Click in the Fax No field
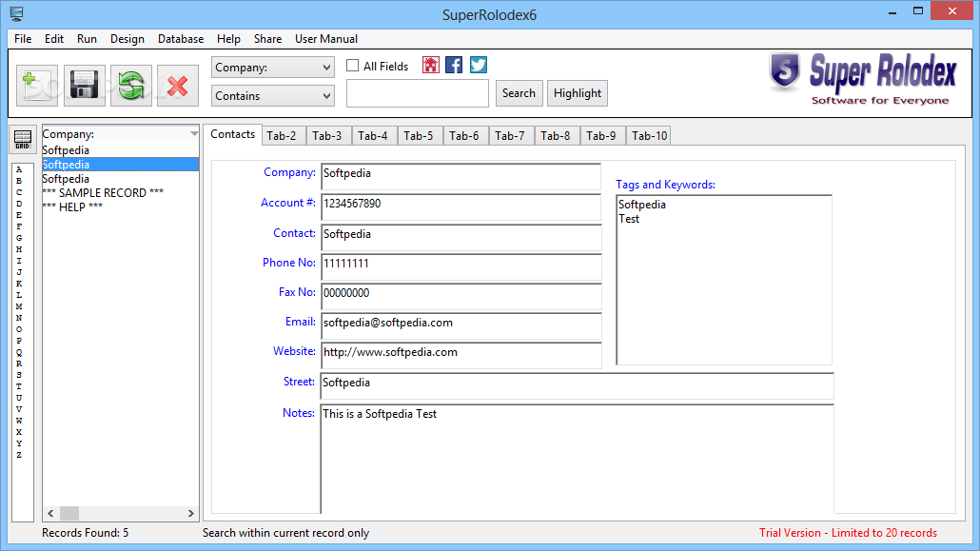This screenshot has width=980, height=551. coord(461,297)
